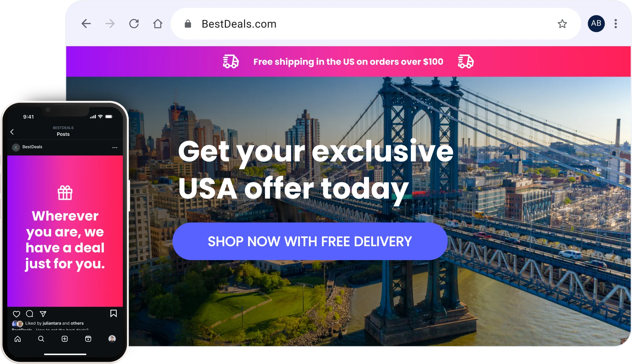Tap the gradient deal post image
Viewport: 632px width, 364px height.
[x=65, y=231]
